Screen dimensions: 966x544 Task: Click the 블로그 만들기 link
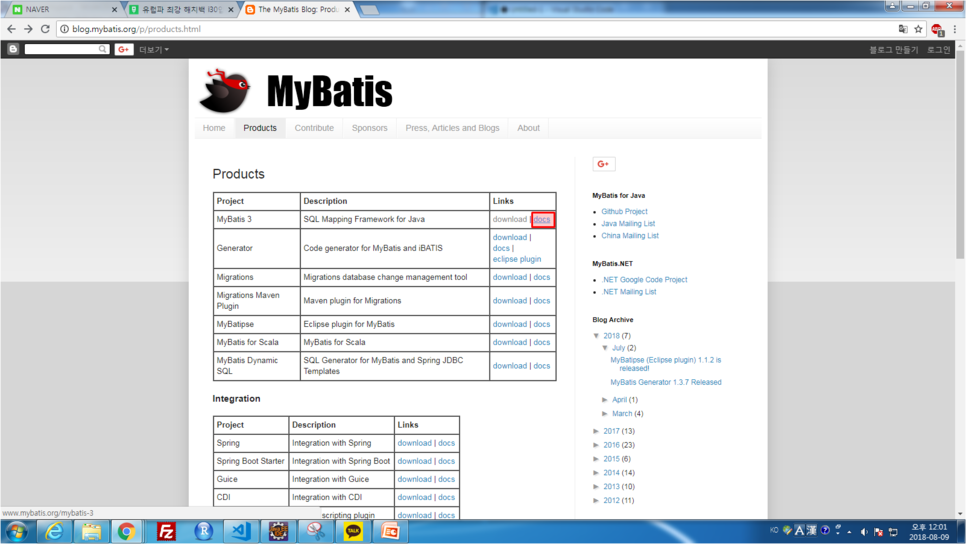tap(893, 49)
